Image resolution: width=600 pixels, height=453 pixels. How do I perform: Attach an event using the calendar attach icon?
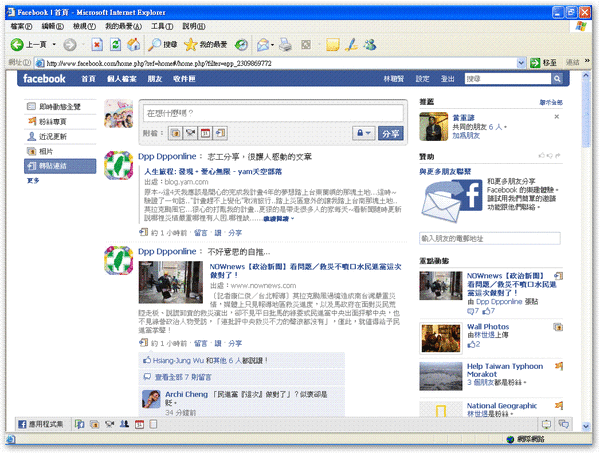205,133
